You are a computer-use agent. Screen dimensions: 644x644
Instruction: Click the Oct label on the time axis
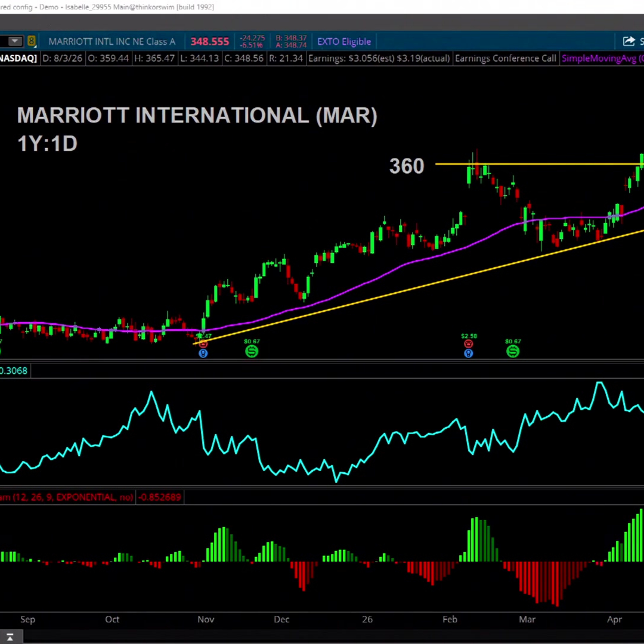pyautogui.click(x=112, y=619)
